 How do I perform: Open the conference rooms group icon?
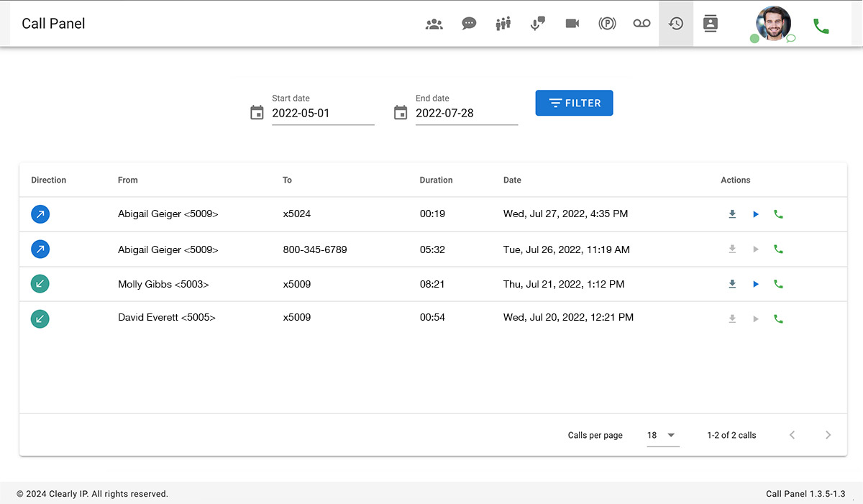[x=503, y=24]
